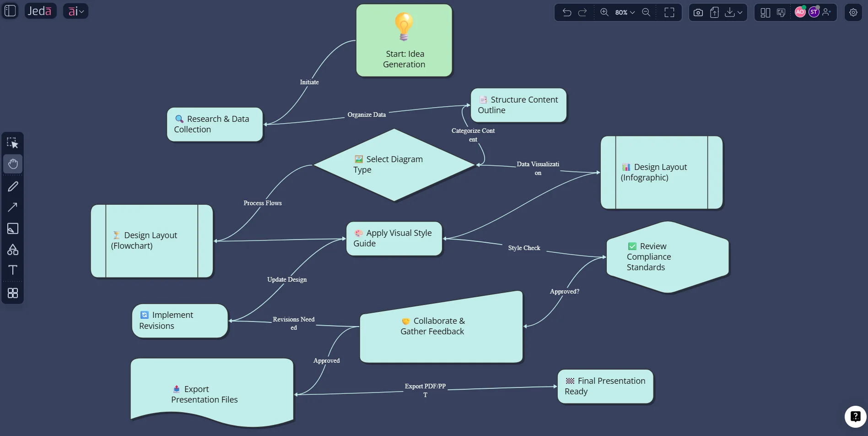Select the Arrow connector tool

13,207
